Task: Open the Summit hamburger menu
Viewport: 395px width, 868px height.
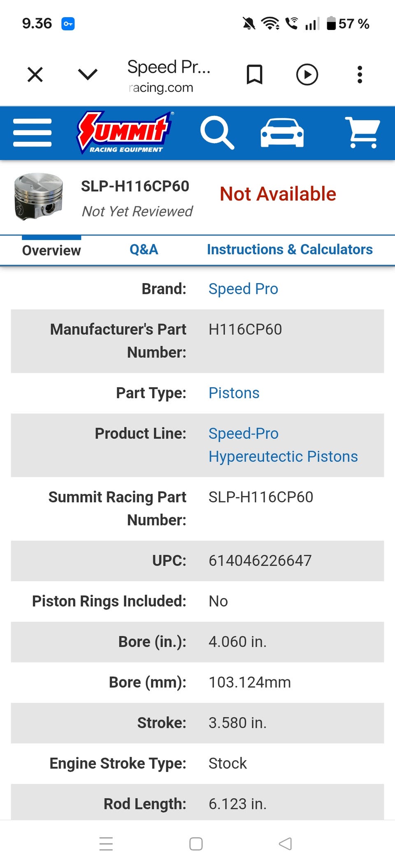Action: (33, 133)
